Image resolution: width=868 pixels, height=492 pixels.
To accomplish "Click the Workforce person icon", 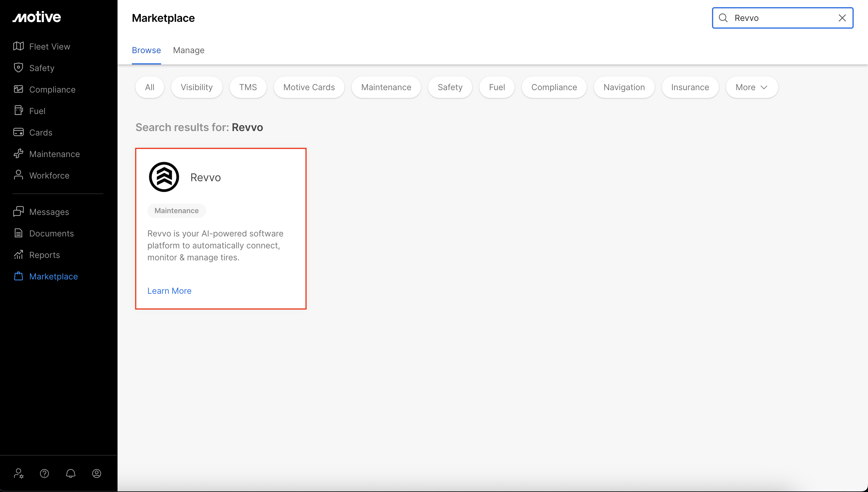I will (18, 175).
